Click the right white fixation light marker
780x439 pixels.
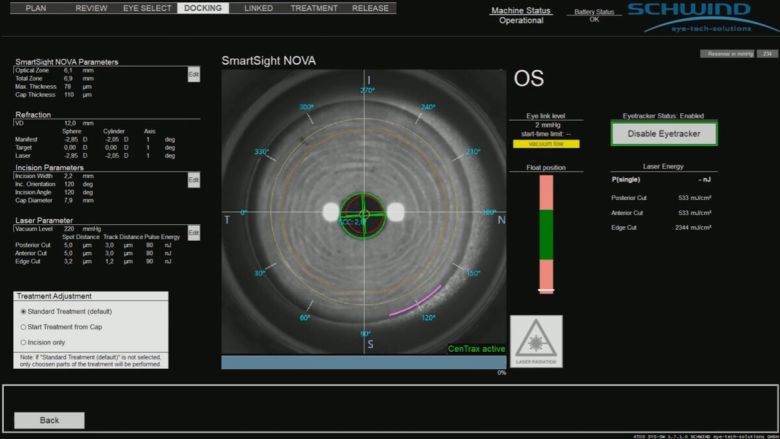click(x=396, y=212)
